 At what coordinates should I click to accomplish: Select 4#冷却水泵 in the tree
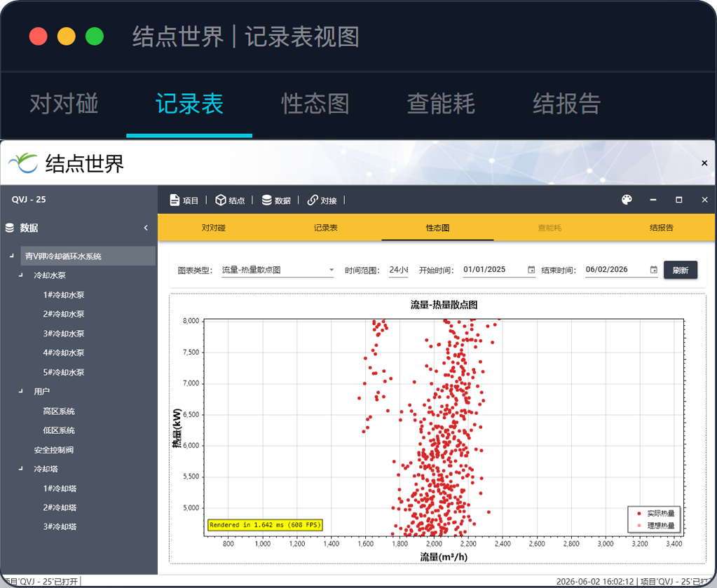(64, 353)
